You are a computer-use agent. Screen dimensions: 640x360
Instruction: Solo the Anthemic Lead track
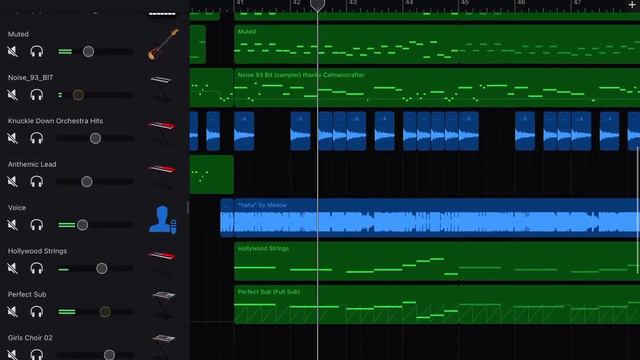pyautogui.click(x=37, y=181)
